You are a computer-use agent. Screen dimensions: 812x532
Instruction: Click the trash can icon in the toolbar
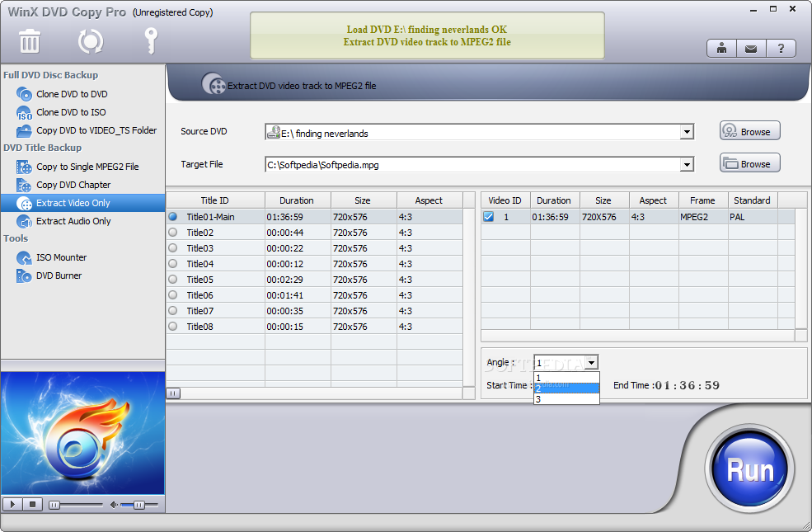[x=30, y=41]
